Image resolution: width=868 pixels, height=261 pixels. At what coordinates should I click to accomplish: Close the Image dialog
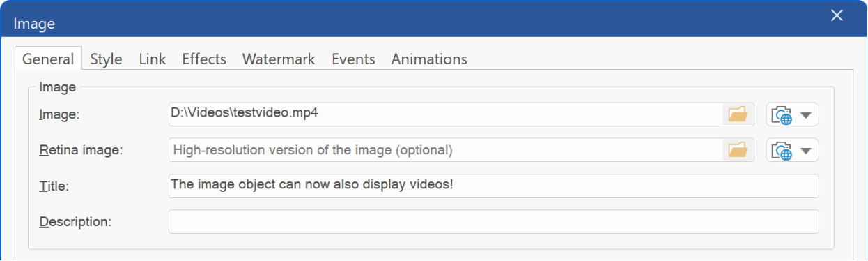pyautogui.click(x=837, y=16)
